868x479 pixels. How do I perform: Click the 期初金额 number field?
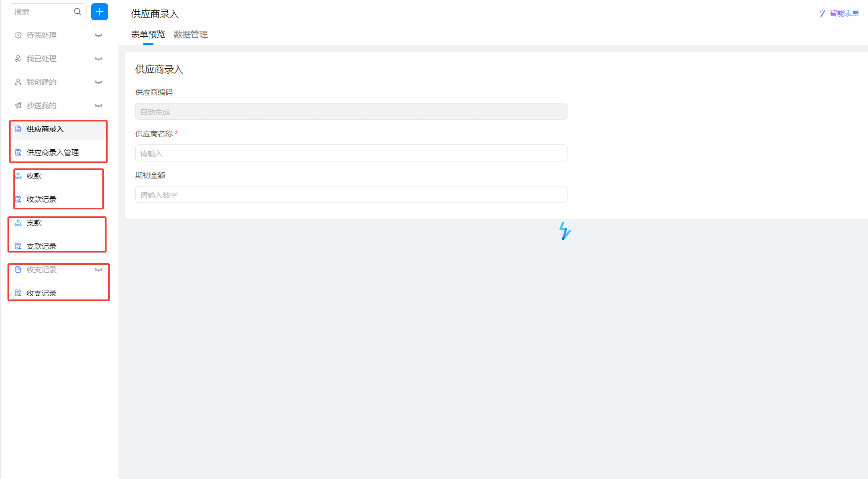coord(351,194)
